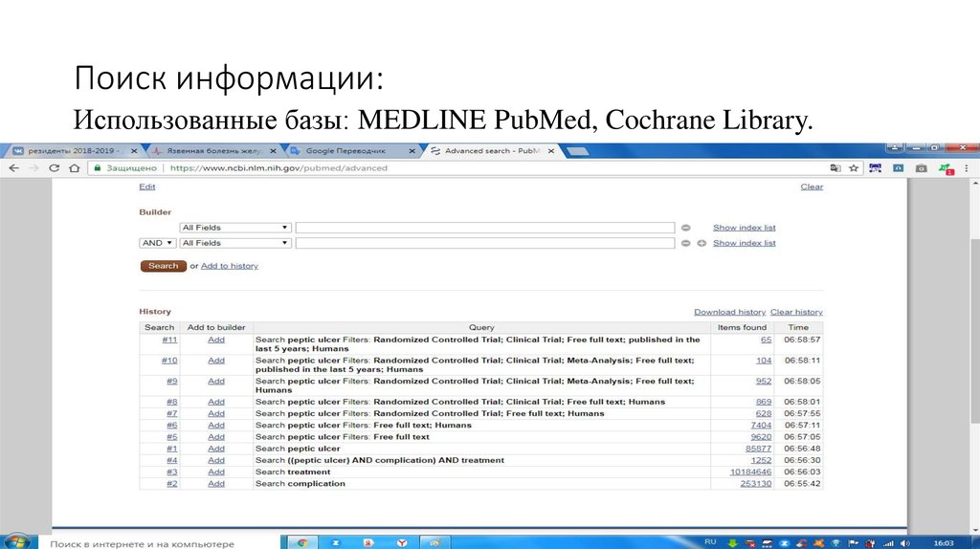Remove the AND builder row with minus icon
Screen dimensions: 980x549
pyautogui.click(x=685, y=243)
